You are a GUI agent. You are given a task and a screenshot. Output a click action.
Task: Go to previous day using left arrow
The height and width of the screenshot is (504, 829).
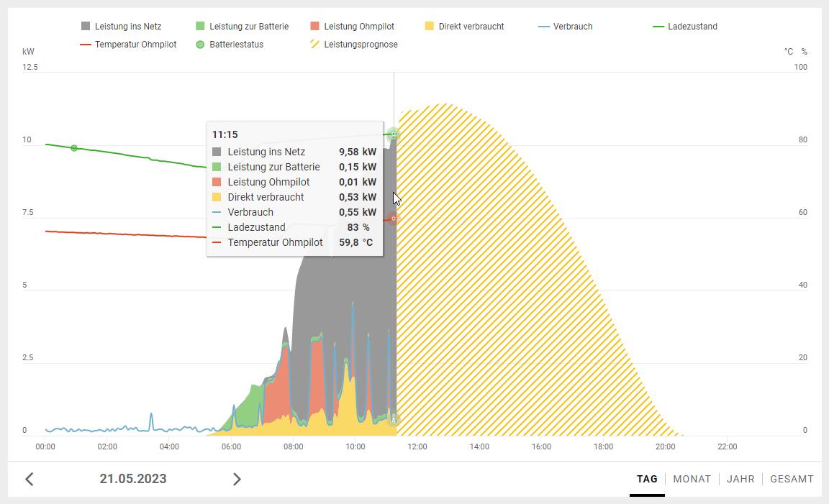30,479
